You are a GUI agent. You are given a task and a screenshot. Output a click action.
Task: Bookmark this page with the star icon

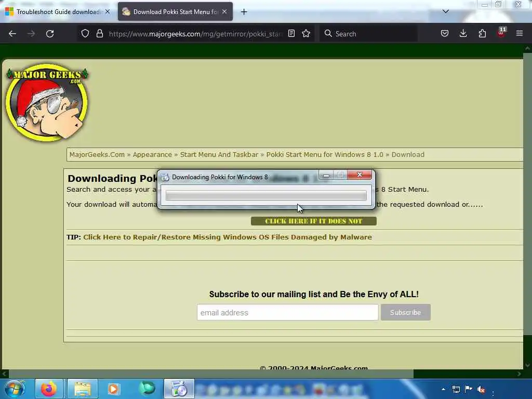point(306,33)
